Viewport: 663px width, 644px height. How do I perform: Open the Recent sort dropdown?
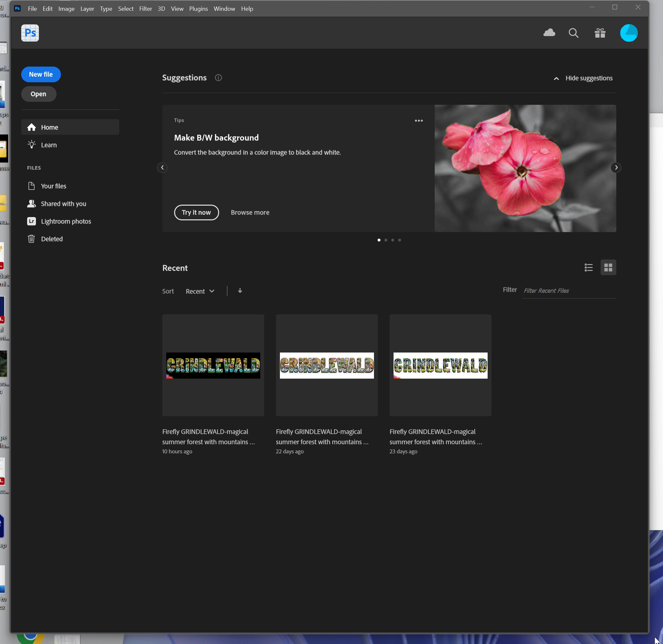point(200,291)
